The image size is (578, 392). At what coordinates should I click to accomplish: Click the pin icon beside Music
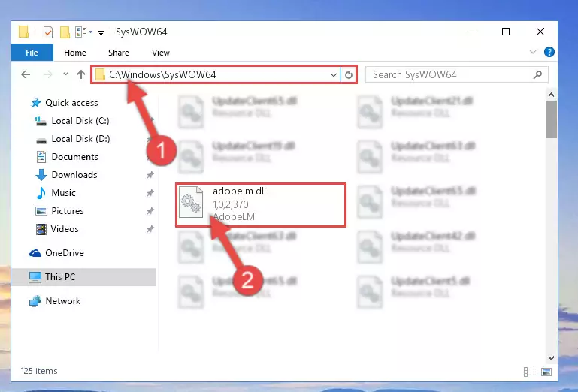[x=150, y=193]
